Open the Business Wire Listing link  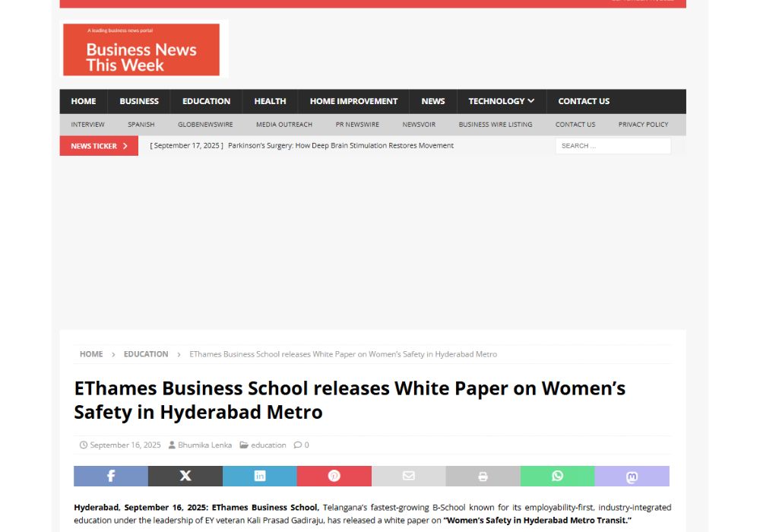tap(496, 125)
